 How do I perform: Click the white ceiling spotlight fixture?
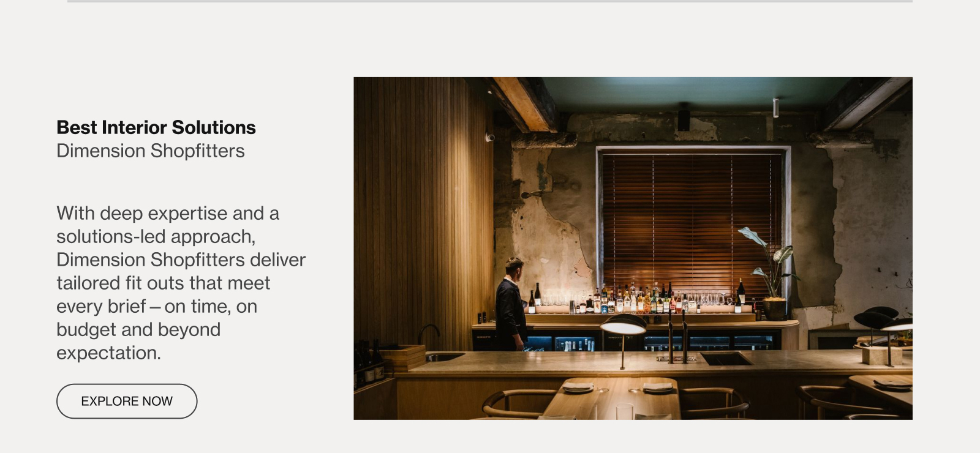pyautogui.click(x=775, y=107)
